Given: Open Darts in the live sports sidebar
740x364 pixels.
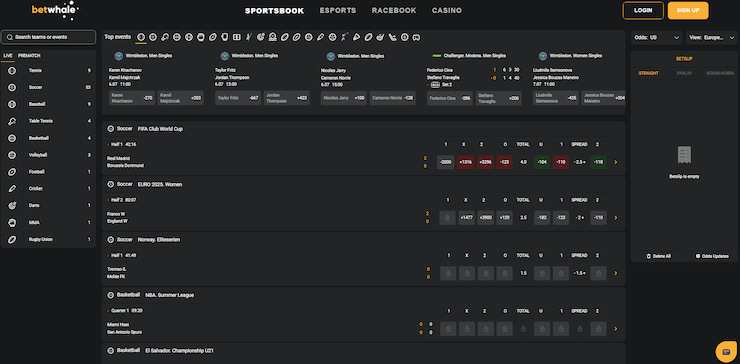Looking at the screenshot, I should pos(49,205).
